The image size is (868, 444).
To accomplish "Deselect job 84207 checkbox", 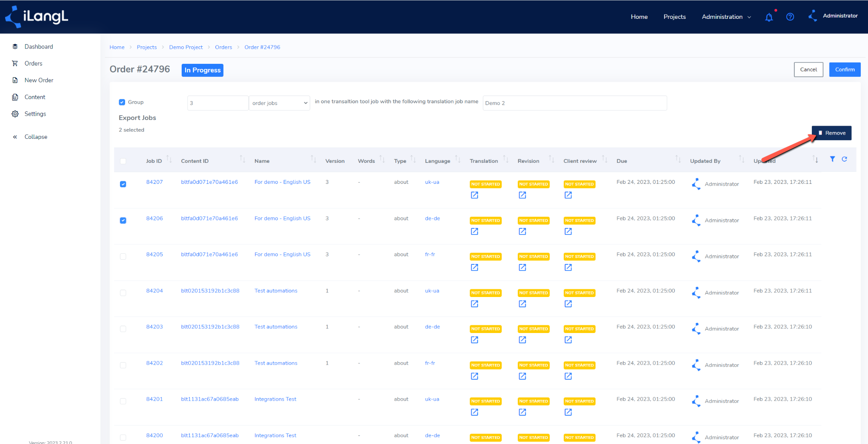I will click(x=123, y=184).
